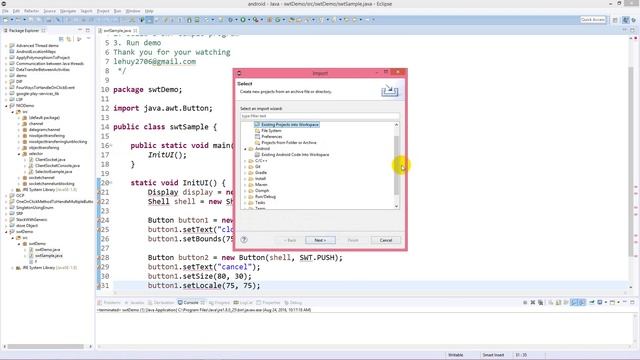The height and width of the screenshot is (360, 640).
Task: Click the Package Explorer horizontal scrollbar
Action: (x=45, y=347)
